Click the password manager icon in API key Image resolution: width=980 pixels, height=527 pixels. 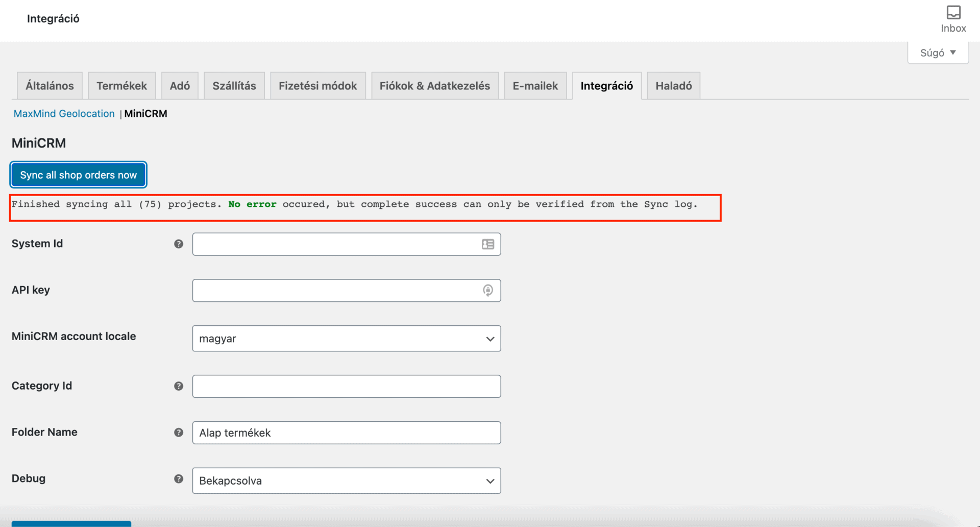tap(488, 291)
